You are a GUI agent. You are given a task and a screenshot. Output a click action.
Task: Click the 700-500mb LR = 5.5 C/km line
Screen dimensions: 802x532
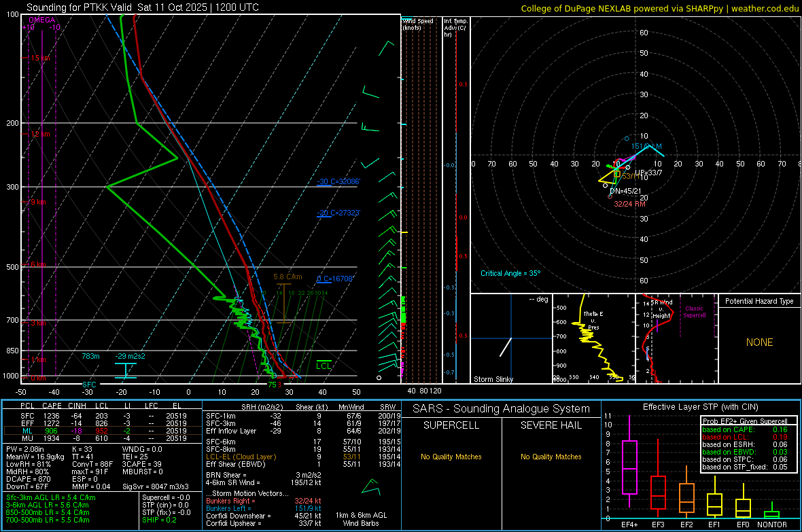[x=48, y=520]
